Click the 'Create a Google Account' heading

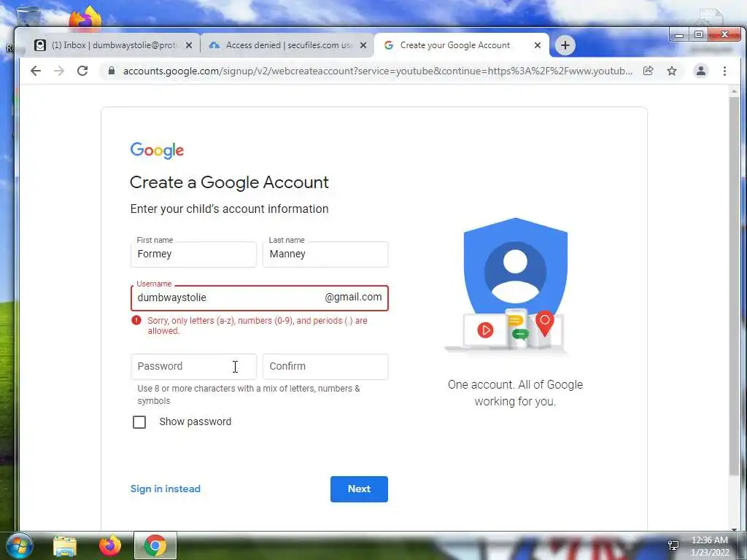pyautogui.click(x=229, y=182)
